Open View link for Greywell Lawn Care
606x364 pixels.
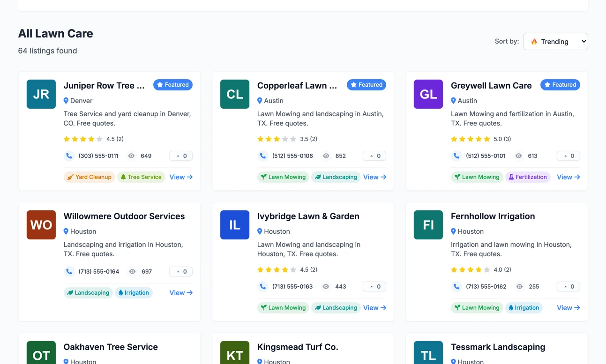(569, 177)
